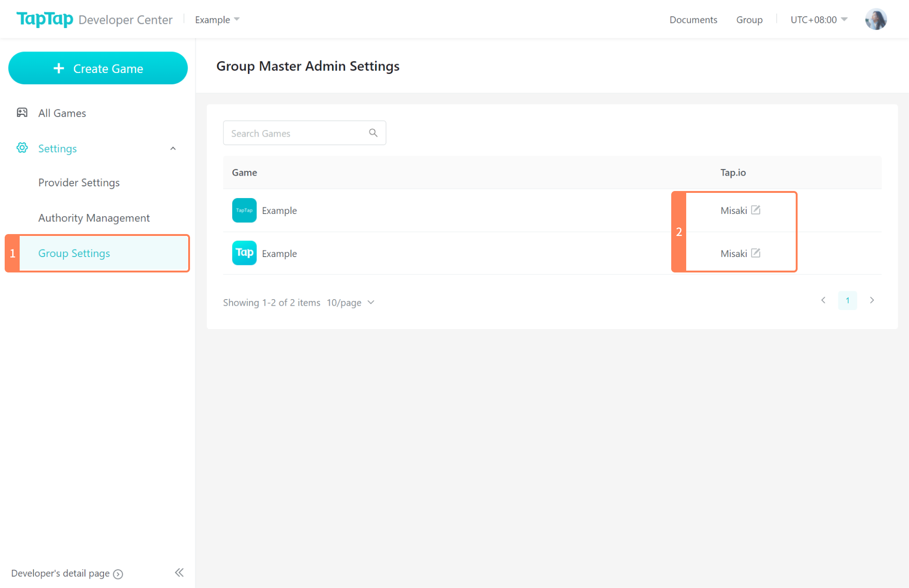The width and height of the screenshot is (909, 588).
Task: Click the TapTap logo
Action: click(x=45, y=19)
